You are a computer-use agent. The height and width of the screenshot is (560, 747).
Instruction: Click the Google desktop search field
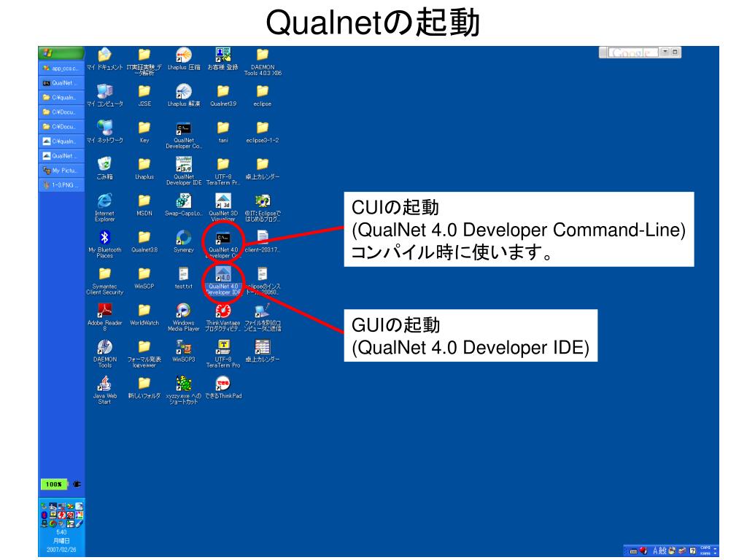632,52
